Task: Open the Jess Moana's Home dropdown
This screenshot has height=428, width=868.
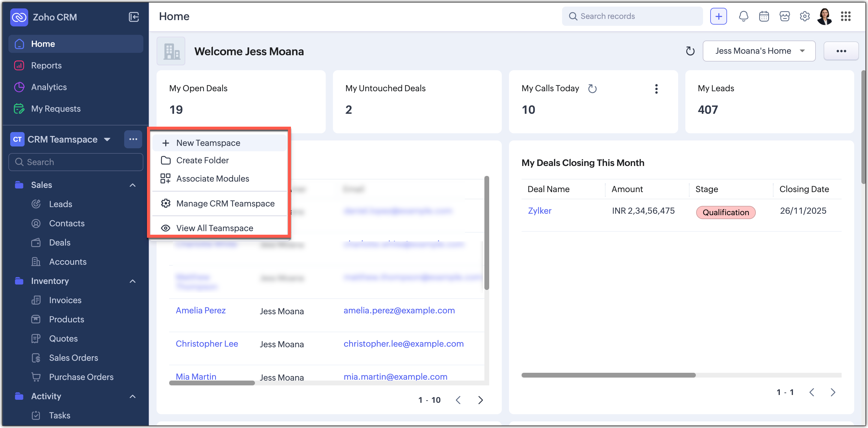Action: [759, 51]
